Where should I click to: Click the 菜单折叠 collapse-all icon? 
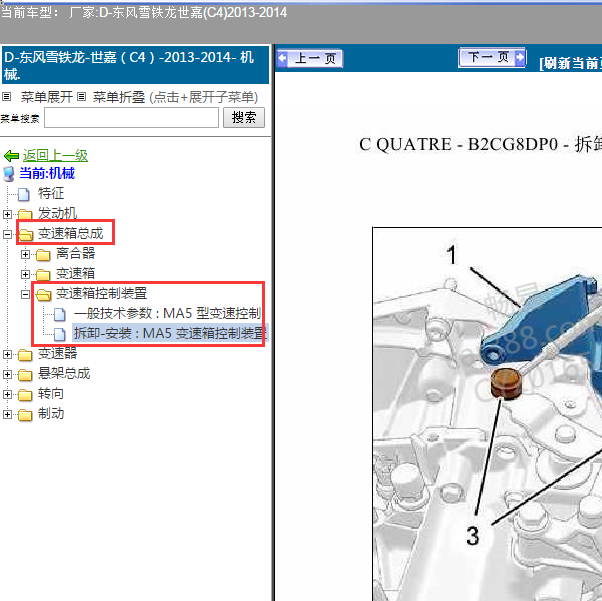(x=81, y=97)
